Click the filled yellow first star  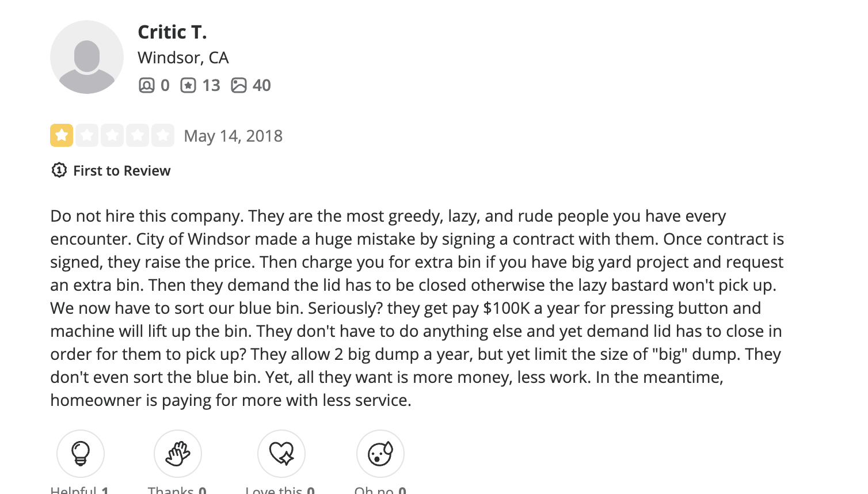62,135
